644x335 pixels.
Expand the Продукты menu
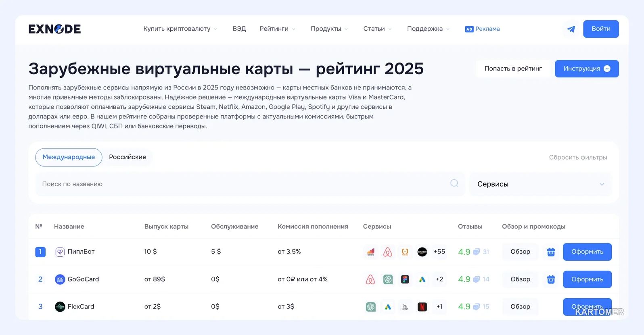[x=329, y=29]
